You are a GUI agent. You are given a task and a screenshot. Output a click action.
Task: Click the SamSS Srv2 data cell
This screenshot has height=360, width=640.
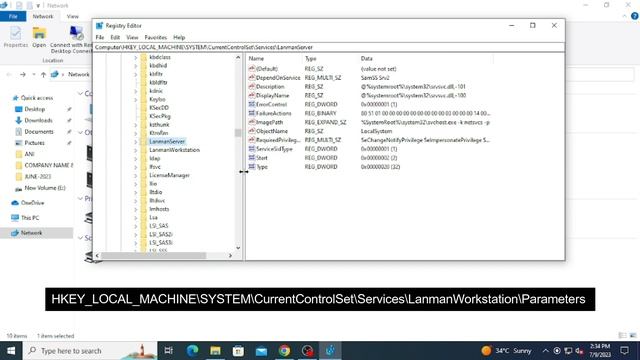coord(375,78)
